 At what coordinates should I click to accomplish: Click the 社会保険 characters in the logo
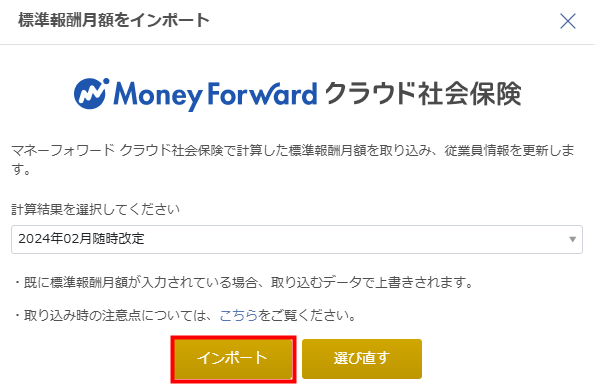470,93
